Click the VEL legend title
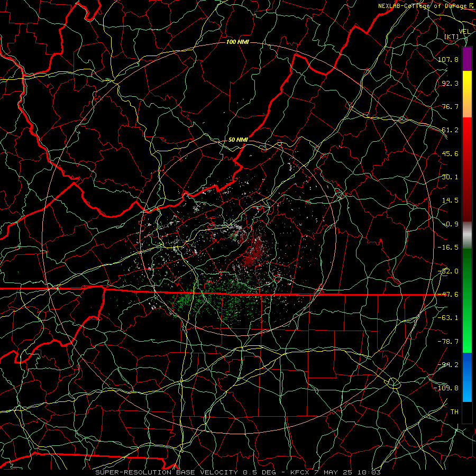This screenshot has height=476, width=476. point(464,32)
